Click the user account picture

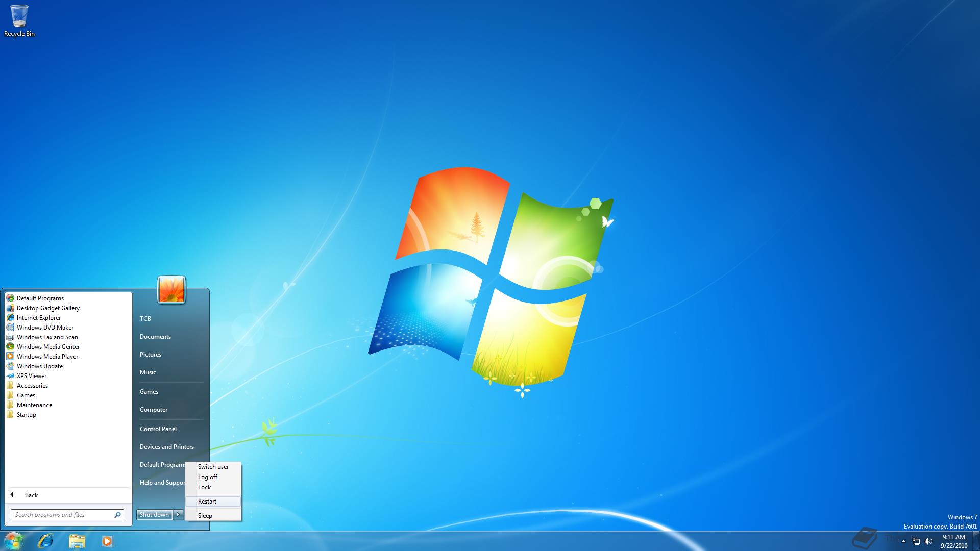pyautogui.click(x=171, y=290)
